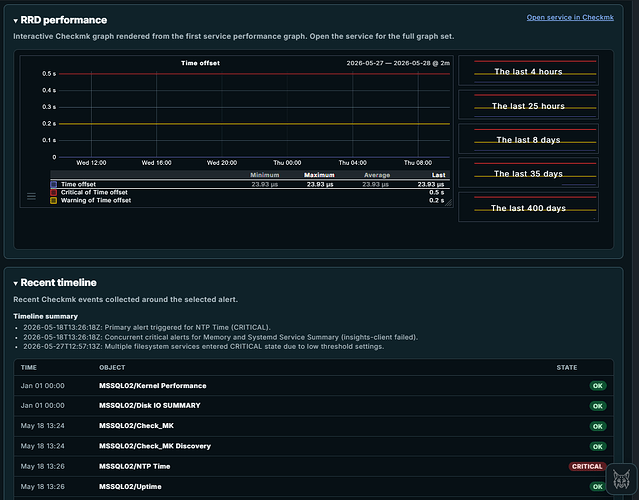Click the Last column header in legend
The image size is (639, 500).
pyautogui.click(x=438, y=175)
